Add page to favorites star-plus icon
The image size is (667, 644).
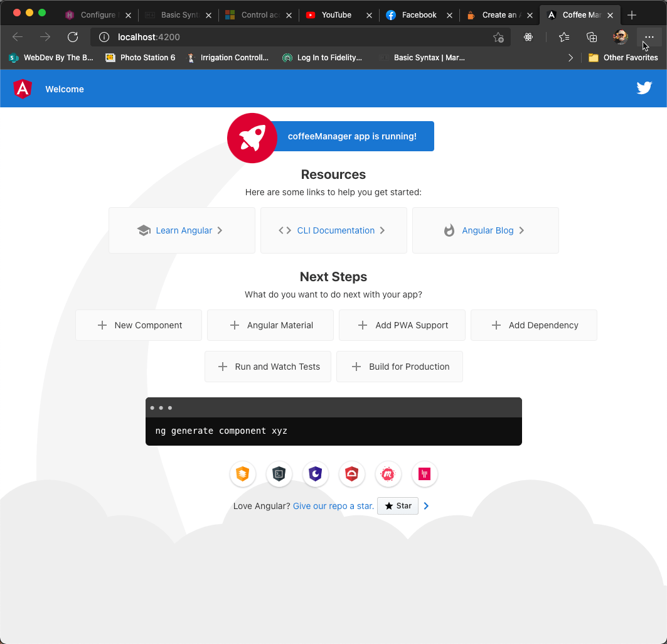(499, 38)
